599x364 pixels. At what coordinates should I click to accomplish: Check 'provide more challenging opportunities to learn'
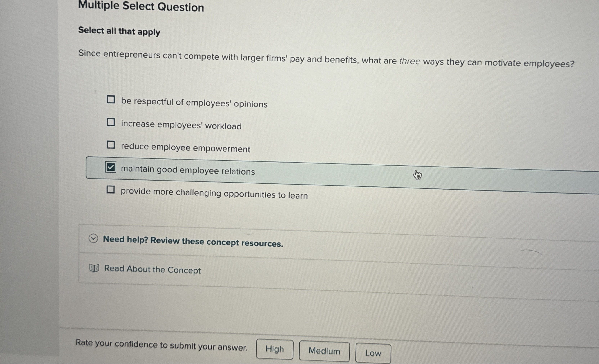click(x=111, y=189)
